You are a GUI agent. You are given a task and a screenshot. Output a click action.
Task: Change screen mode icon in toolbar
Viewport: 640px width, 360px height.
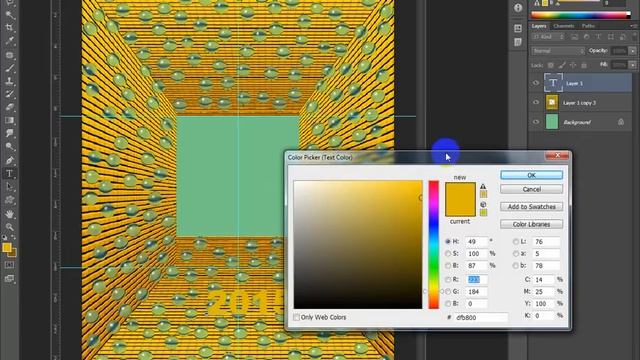click(x=9, y=279)
